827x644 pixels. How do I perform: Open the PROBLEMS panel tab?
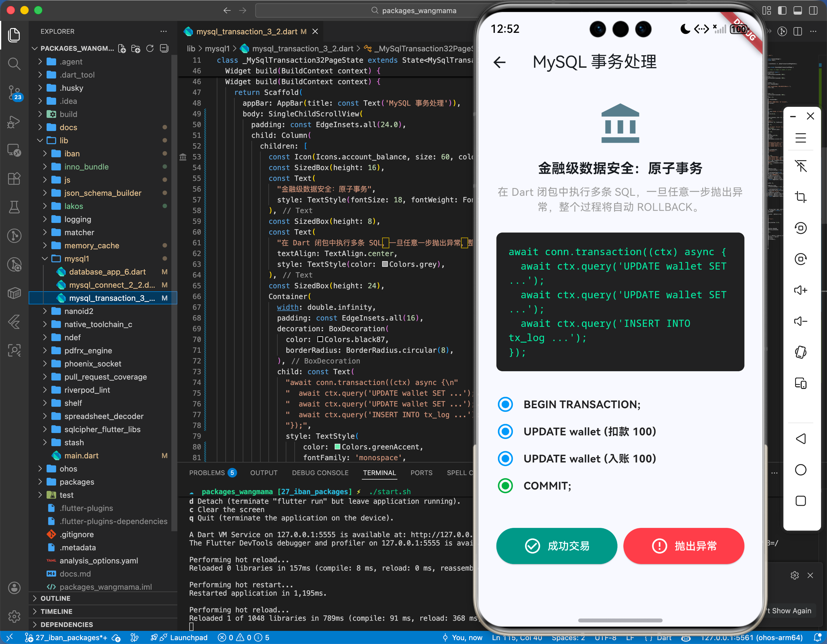click(207, 473)
